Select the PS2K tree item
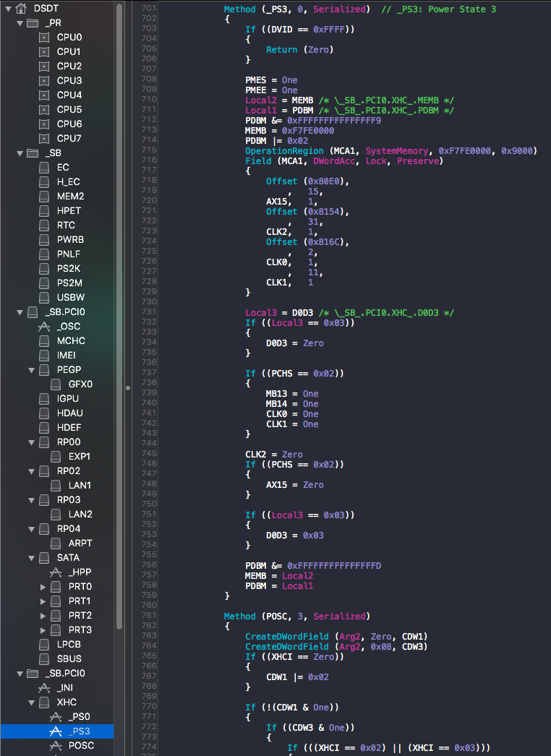551x756 pixels. [69, 269]
